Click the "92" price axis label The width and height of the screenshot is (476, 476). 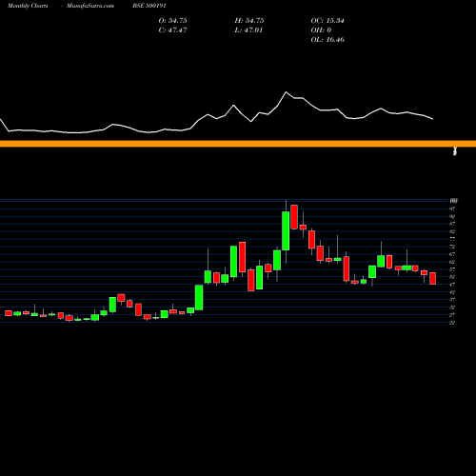(x=452, y=216)
